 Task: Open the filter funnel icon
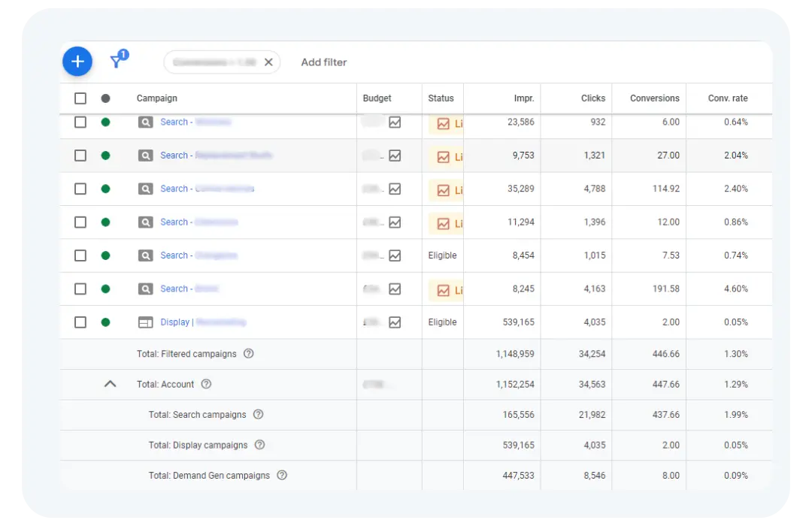119,59
